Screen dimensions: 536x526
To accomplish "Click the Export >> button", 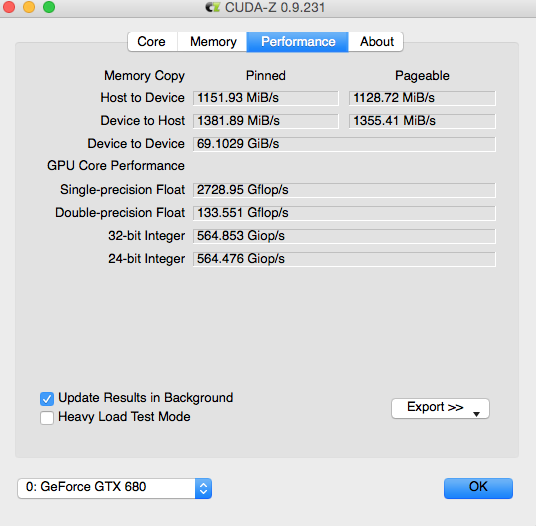I will point(440,408).
